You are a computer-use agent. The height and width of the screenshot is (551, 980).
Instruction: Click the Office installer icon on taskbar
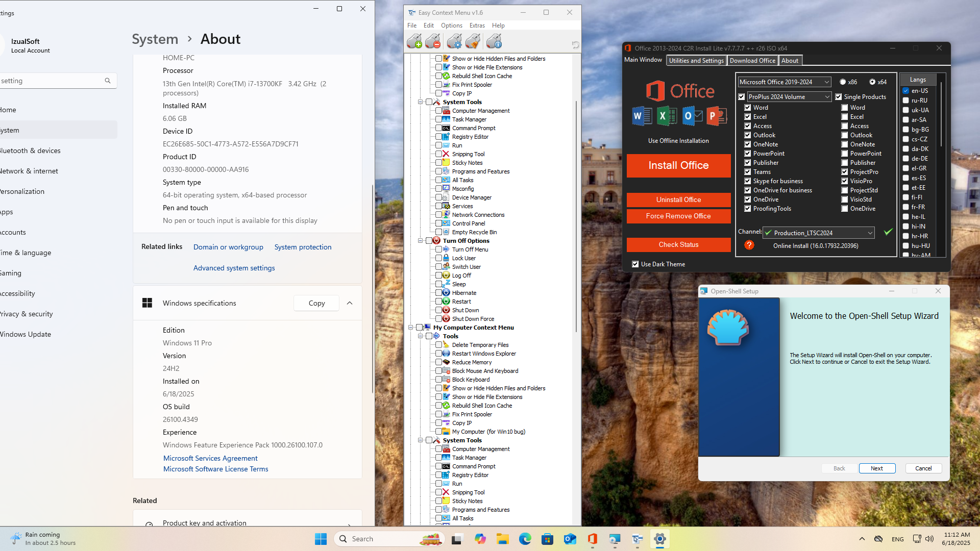[x=592, y=539]
